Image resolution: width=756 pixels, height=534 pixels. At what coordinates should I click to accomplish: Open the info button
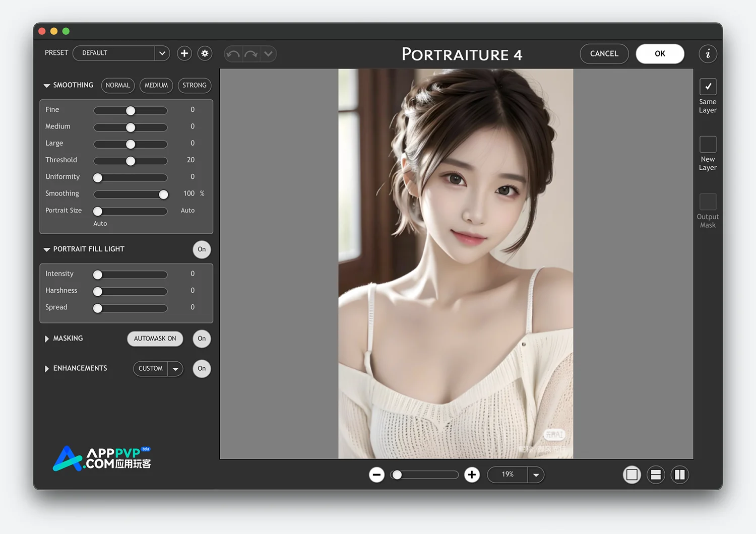pyautogui.click(x=708, y=54)
